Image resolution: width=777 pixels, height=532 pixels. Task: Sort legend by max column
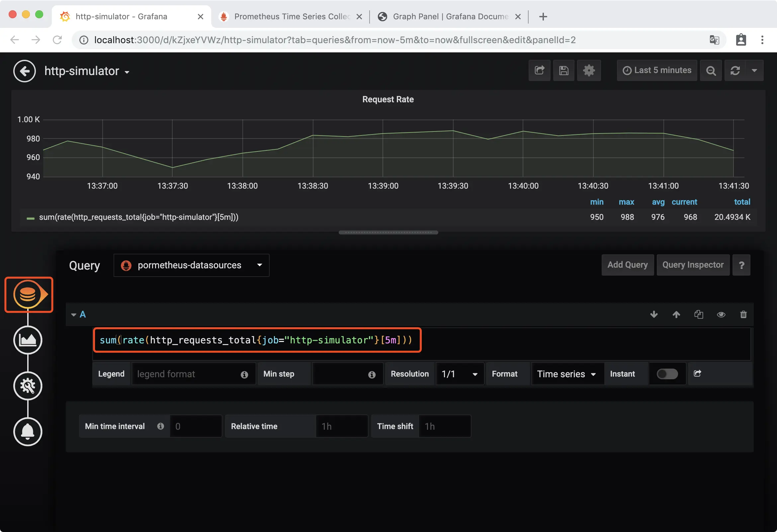click(x=626, y=202)
